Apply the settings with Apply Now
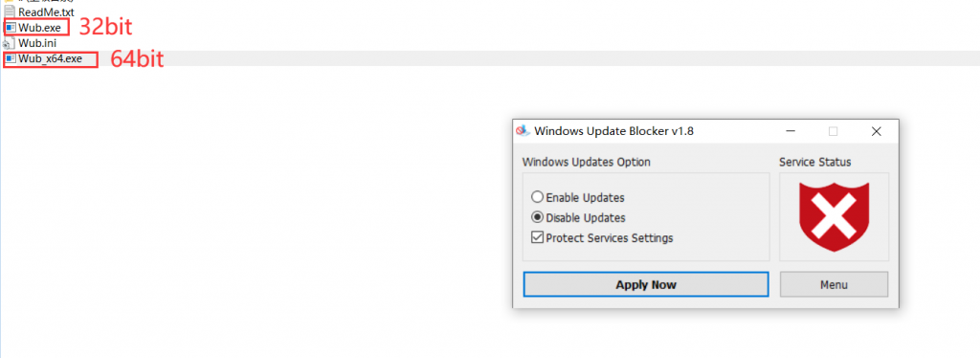The image size is (980, 358). tap(646, 285)
